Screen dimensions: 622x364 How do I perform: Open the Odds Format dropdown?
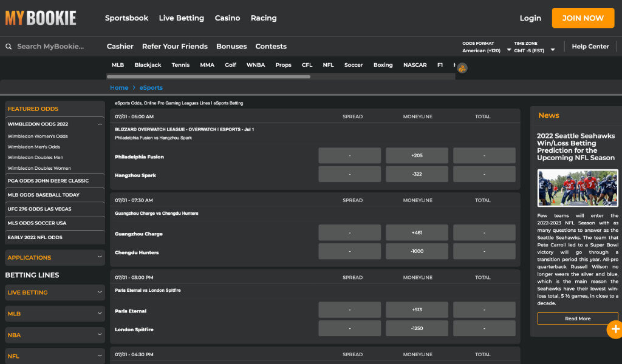point(487,47)
